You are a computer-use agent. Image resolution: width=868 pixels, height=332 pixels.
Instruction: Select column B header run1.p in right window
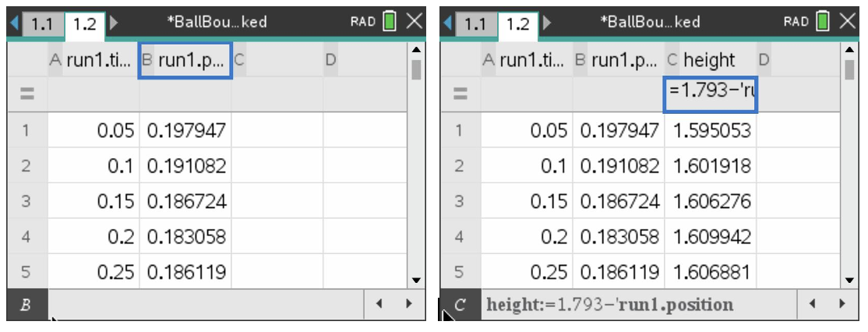click(619, 60)
